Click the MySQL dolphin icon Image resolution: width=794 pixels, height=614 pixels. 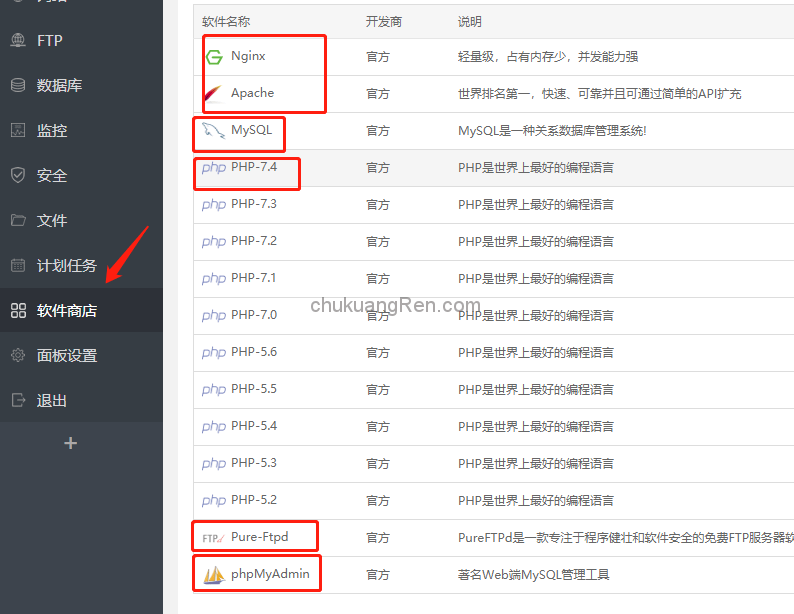tap(213, 131)
